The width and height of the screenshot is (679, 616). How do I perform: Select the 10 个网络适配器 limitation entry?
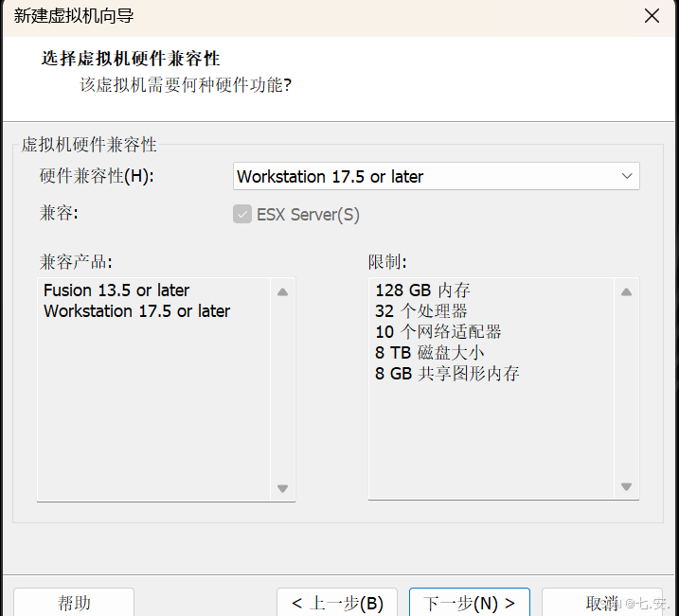point(438,332)
